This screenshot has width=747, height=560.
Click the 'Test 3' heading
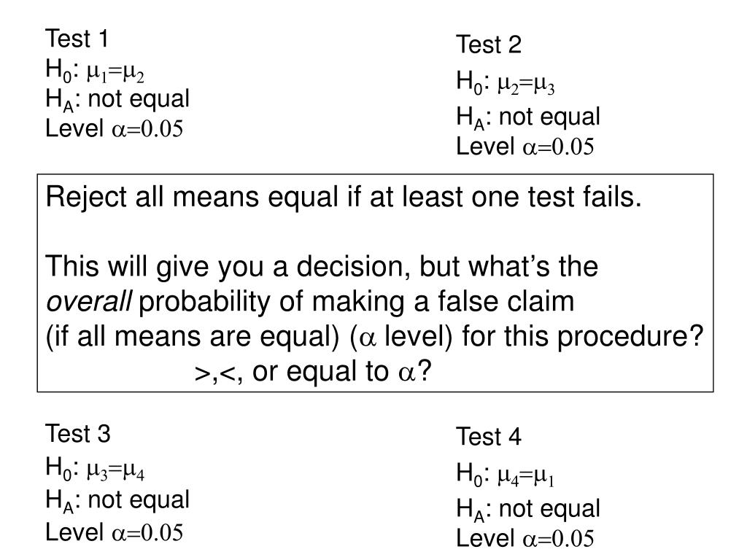pos(77,434)
